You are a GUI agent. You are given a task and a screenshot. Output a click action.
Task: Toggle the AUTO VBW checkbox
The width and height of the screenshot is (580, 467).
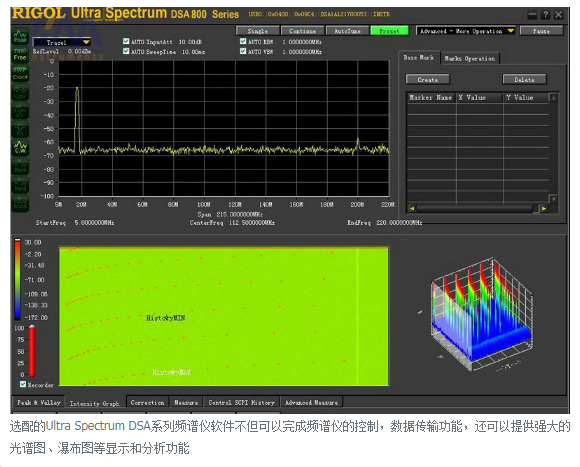pos(243,51)
